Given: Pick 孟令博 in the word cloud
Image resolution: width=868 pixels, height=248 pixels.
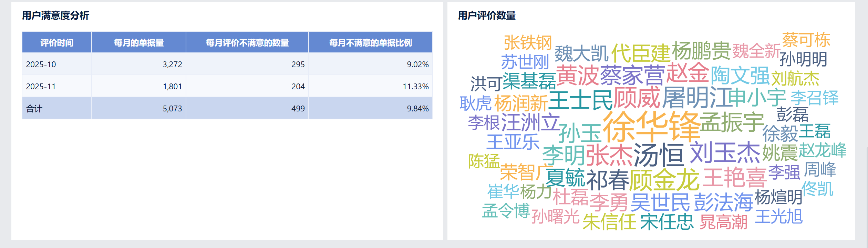Looking at the screenshot, I should pos(506,210).
